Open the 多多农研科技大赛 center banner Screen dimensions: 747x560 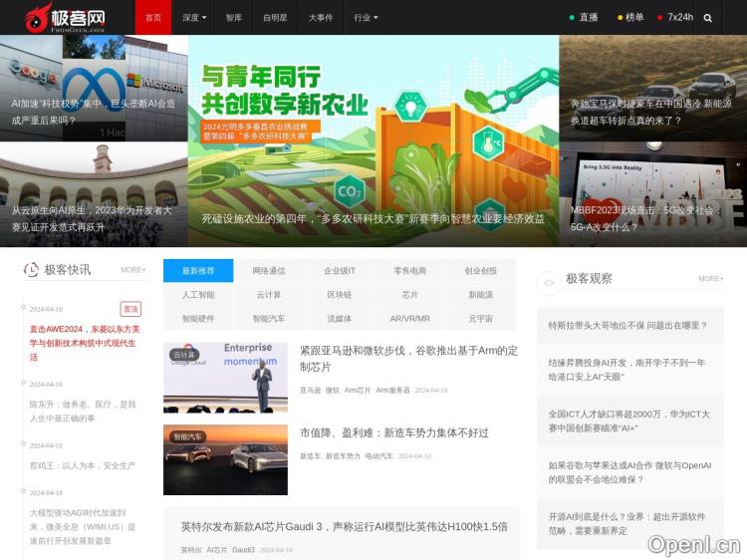click(373, 140)
